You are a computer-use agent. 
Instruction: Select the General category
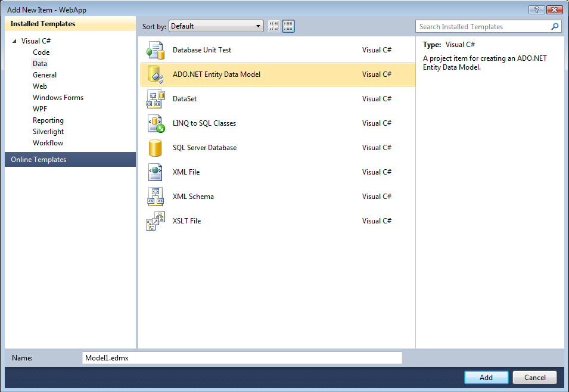click(x=45, y=75)
